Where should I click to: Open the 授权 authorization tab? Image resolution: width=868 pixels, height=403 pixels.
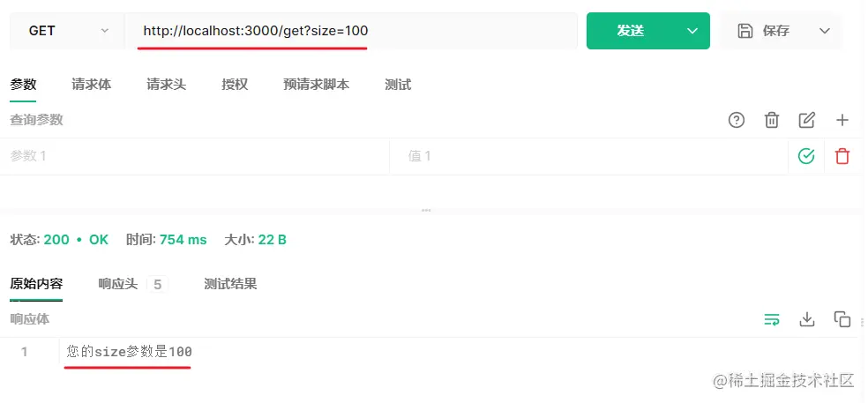coord(235,85)
